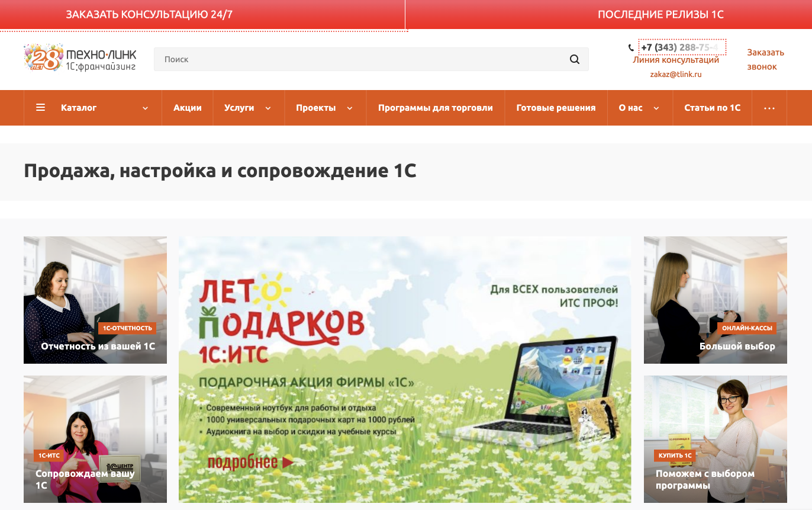Focus the Поиск search field
812x510 pixels.
tap(371, 59)
